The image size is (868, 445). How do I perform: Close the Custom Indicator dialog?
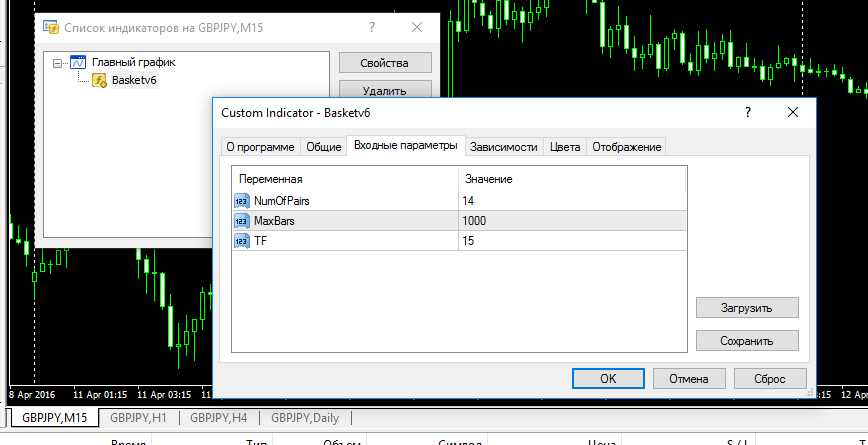pyautogui.click(x=793, y=112)
